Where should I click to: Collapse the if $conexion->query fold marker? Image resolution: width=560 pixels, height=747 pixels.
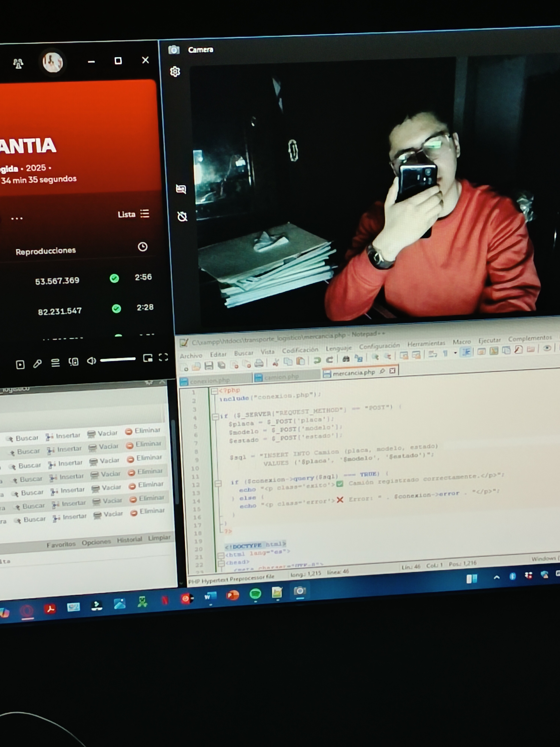point(218,484)
